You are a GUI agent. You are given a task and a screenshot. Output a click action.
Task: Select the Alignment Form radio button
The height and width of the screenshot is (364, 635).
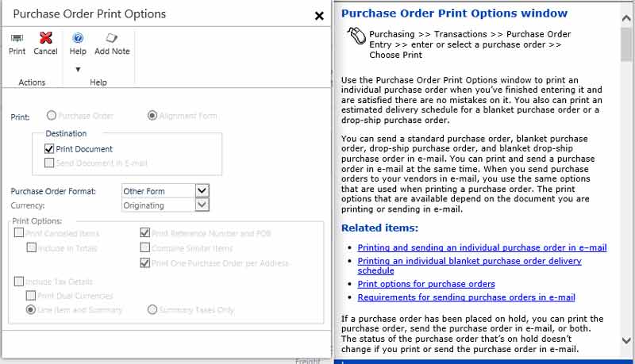[x=152, y=116]
